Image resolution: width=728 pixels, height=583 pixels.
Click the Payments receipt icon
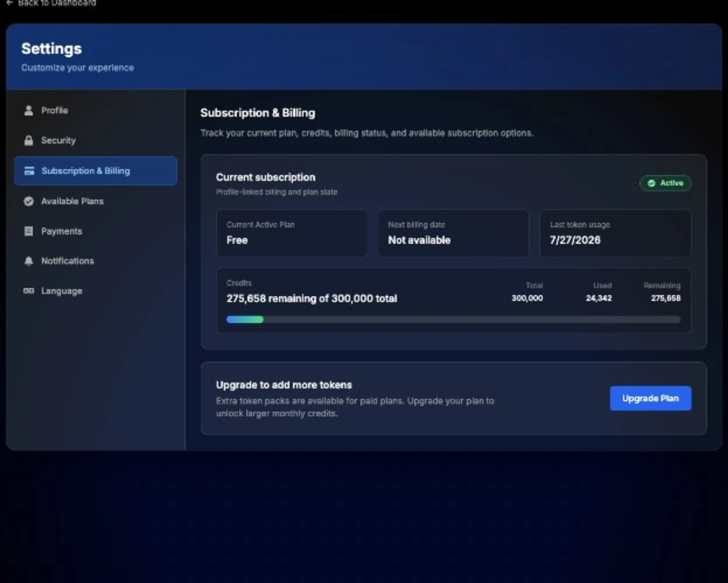point(29,231)
